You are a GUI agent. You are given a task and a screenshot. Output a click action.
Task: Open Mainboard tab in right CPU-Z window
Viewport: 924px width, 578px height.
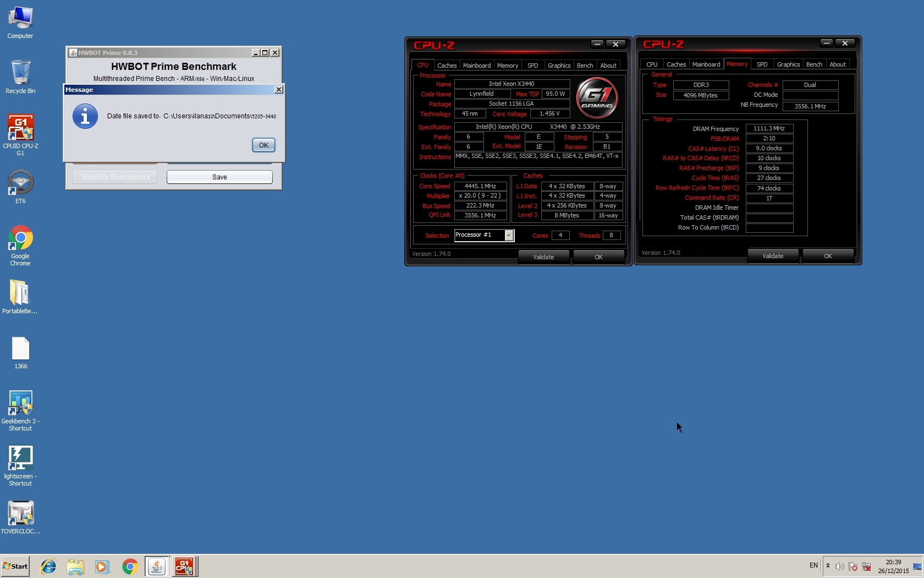[706, 64]
